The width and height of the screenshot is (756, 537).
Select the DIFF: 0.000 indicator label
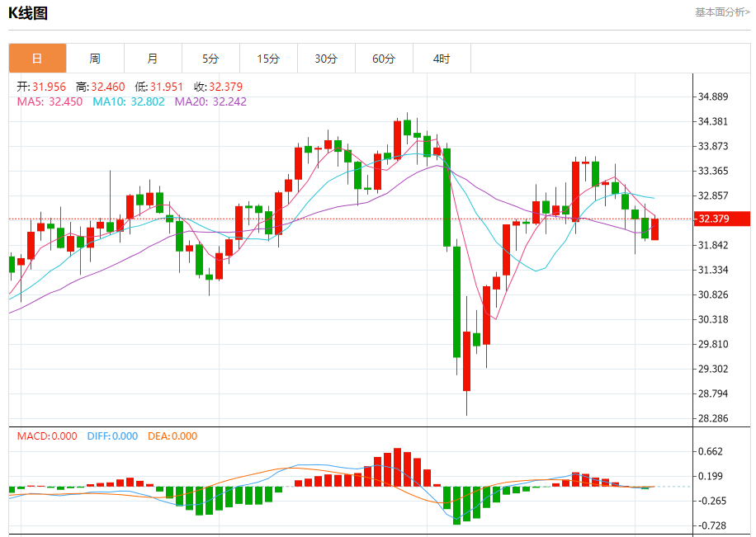point(111,436)
